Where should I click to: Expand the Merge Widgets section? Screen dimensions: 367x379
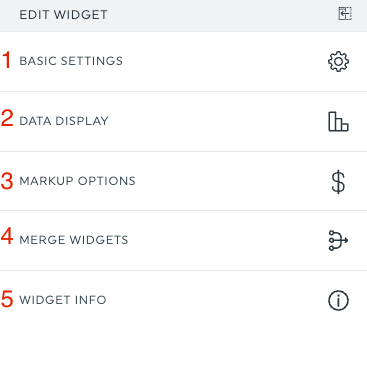coord(183,240)
